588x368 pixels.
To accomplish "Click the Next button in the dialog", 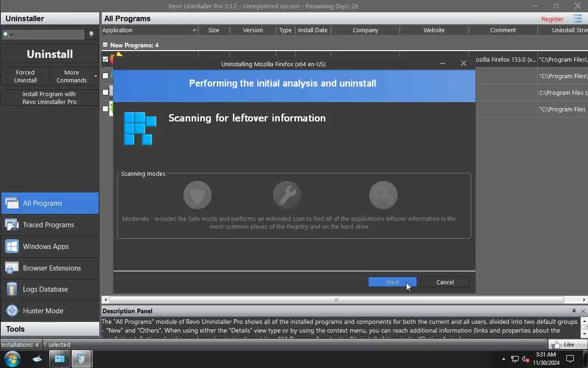I will click(x=392, y=282).
